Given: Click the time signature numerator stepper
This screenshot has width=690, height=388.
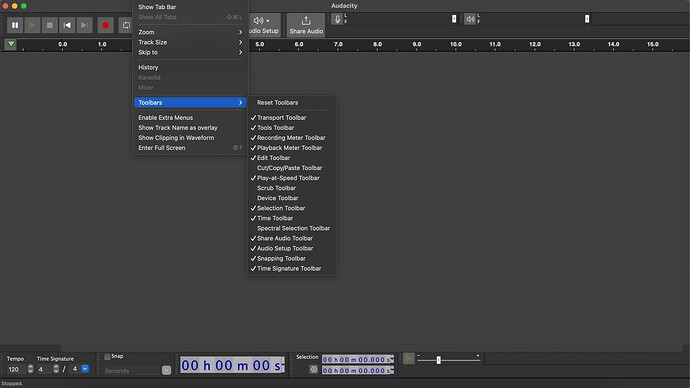Looking at the screenshot, I should 56,369.
